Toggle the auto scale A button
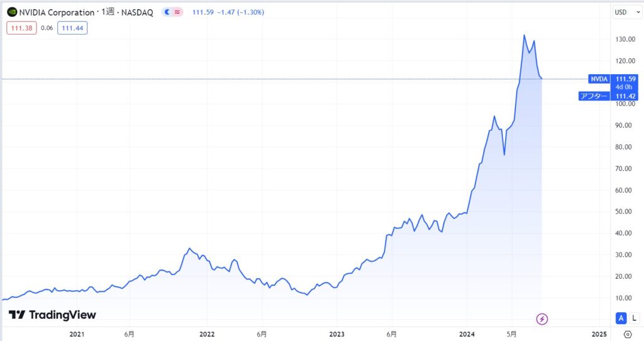Screen dimensions: 644x341 (x=621, y=318)
